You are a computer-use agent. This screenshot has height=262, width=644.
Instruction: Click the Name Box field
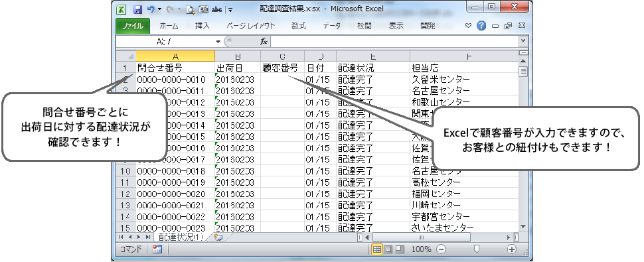click(x=165, y=41)
